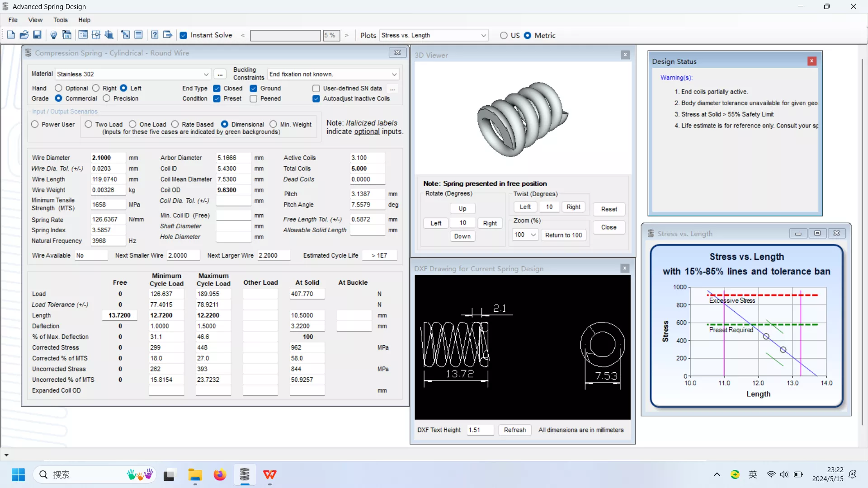Click the calculator IN toolbar icon
868x488 pixels.
[x=67, y=35]
